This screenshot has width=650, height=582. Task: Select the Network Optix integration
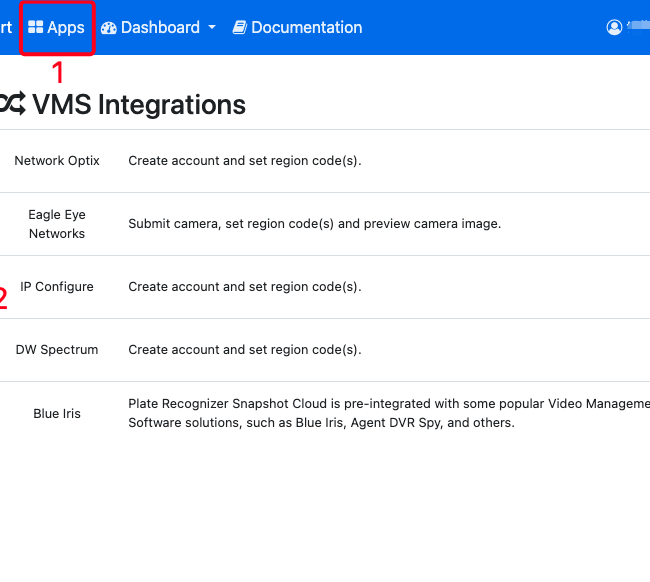click(57, 160)
